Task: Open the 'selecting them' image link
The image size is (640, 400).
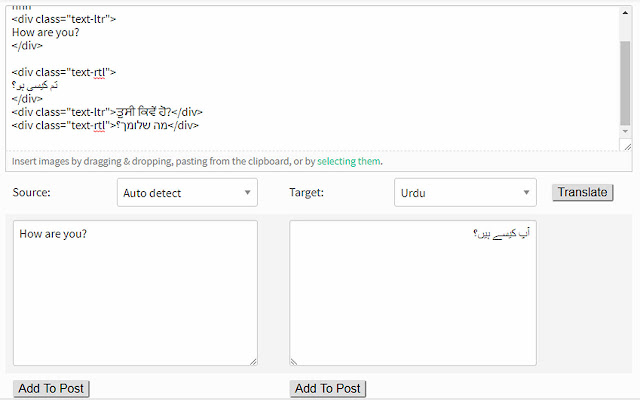Action: click(349, 161)
